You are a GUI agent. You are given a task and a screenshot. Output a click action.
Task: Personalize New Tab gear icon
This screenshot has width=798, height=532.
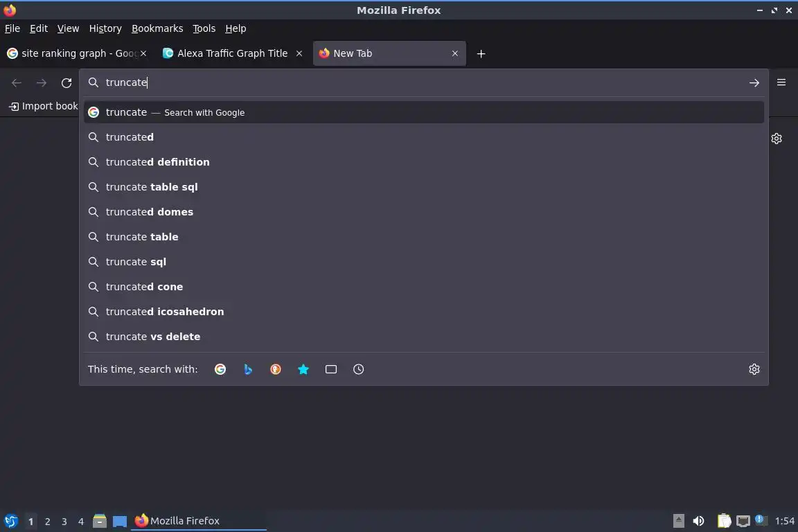776,139
